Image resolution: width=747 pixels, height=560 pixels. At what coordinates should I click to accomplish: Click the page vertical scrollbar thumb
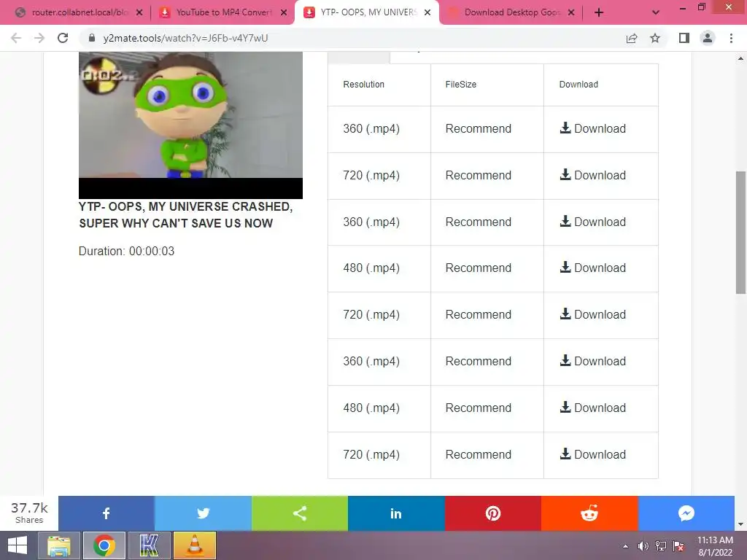tap(740, 233)
